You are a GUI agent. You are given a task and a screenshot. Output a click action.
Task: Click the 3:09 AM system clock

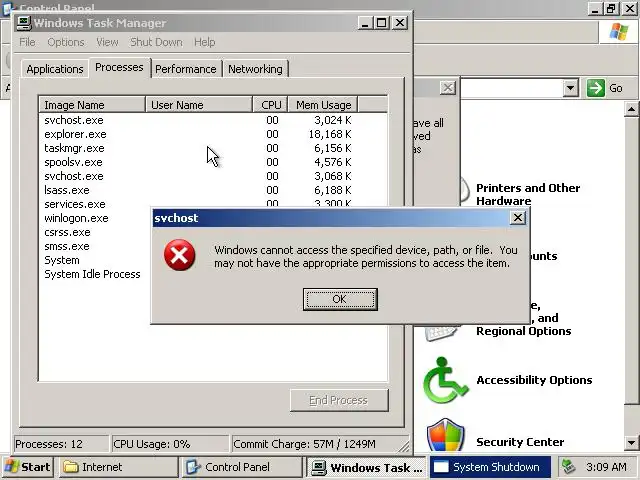(x=606, y=467)
